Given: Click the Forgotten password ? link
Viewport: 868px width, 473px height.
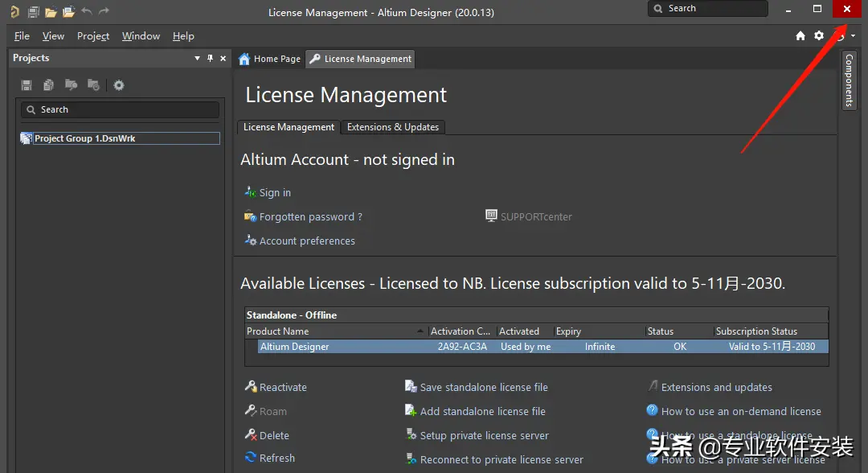Looking at the screenshot, I should pos(310,217).
